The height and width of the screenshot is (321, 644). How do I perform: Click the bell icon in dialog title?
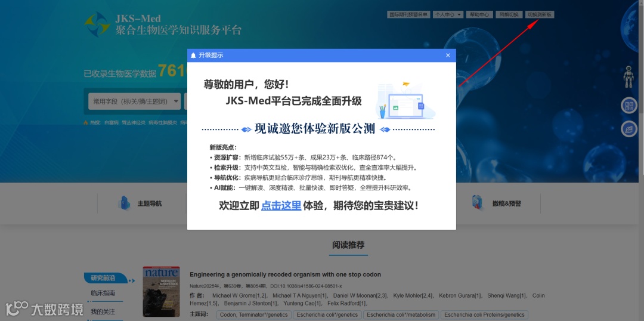(x=193, y=55)
